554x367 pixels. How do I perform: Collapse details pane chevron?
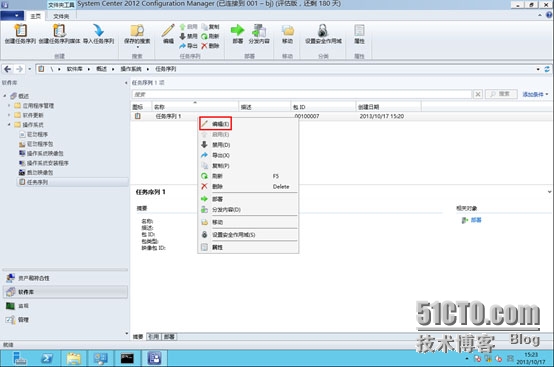[549, 192]
